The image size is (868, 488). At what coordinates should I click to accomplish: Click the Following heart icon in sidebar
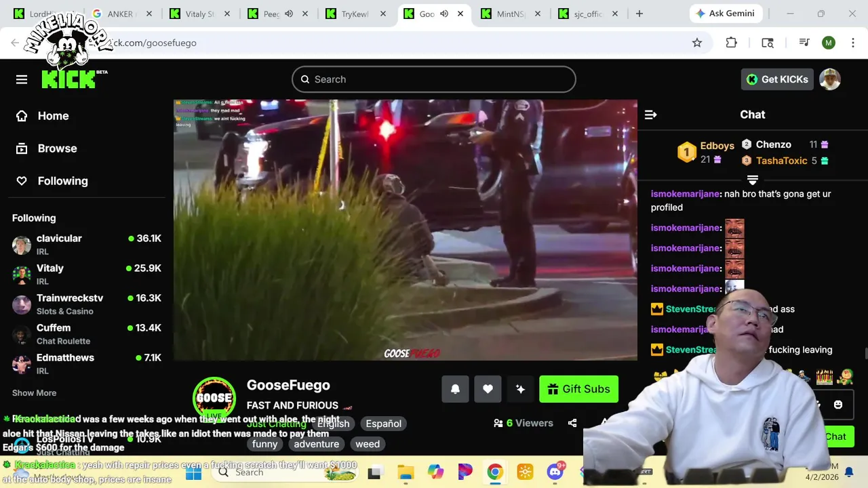click(22, 181)
